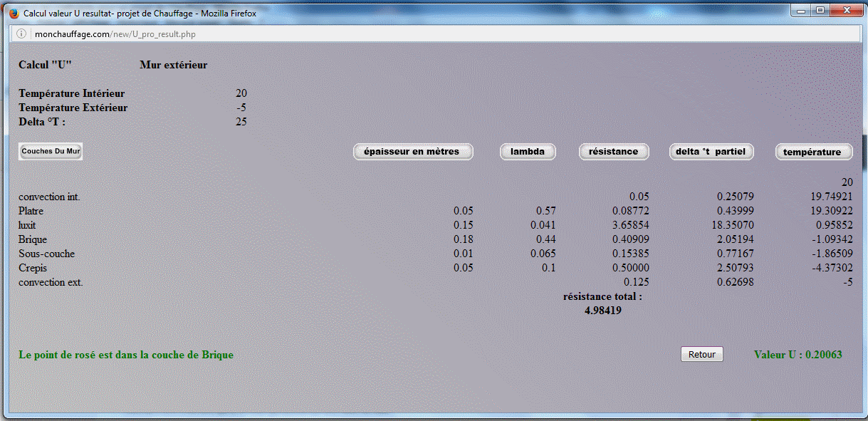Screen dimensions: 868x421
Task: Click the résistance header button
Action: [x=614, y=152]
